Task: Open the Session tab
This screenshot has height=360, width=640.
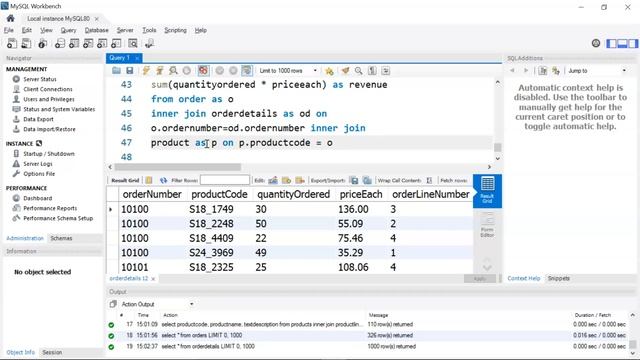Action: 52,352
